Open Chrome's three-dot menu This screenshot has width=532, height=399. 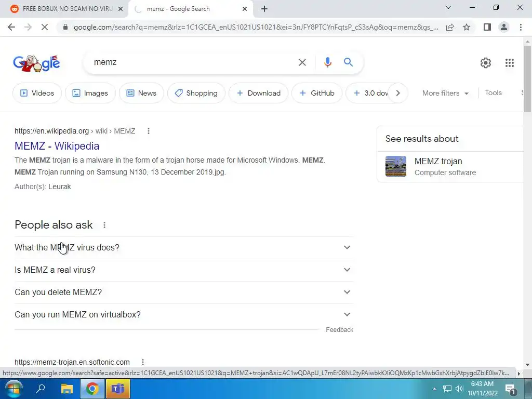click(x=521, y=27)
